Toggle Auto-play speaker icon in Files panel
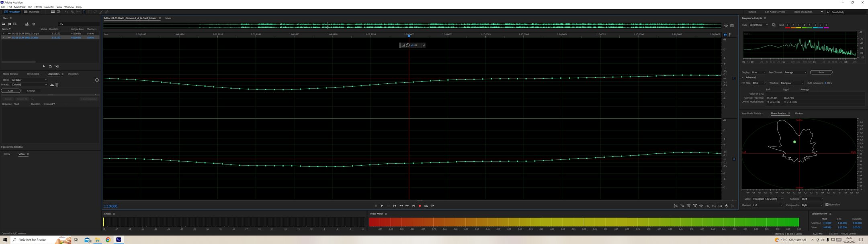Viewport: 868px width, 244px height. [57, 66]
